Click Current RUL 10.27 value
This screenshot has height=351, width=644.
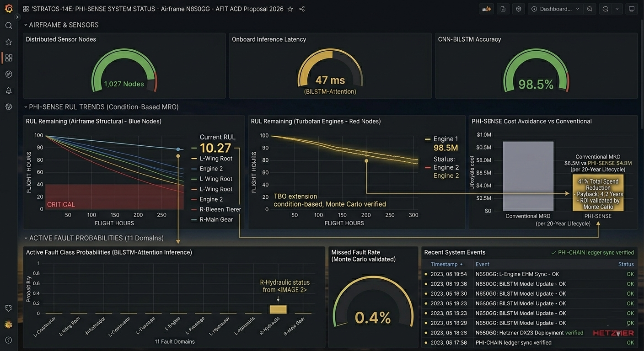point(215,148)
